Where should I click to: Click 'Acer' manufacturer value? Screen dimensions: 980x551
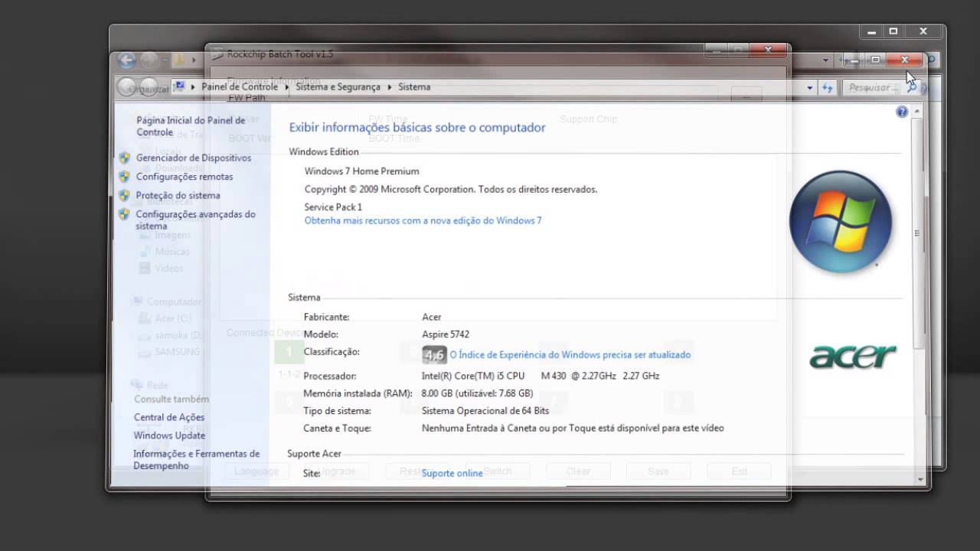[x=432, y=317]
